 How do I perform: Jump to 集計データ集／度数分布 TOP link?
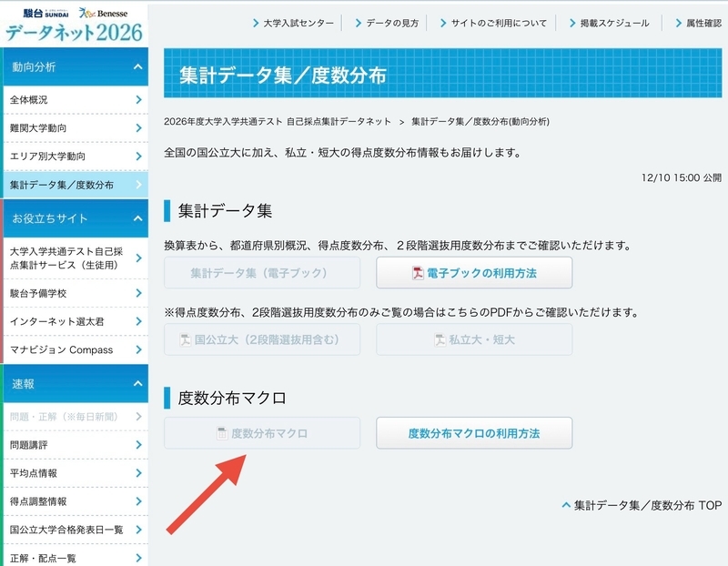[642, 505]
